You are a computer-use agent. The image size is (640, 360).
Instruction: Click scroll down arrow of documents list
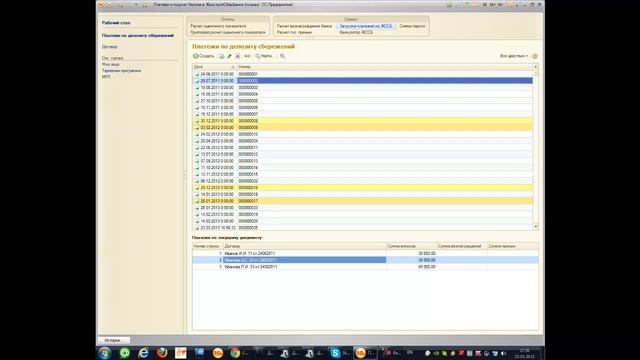point(536,227)
